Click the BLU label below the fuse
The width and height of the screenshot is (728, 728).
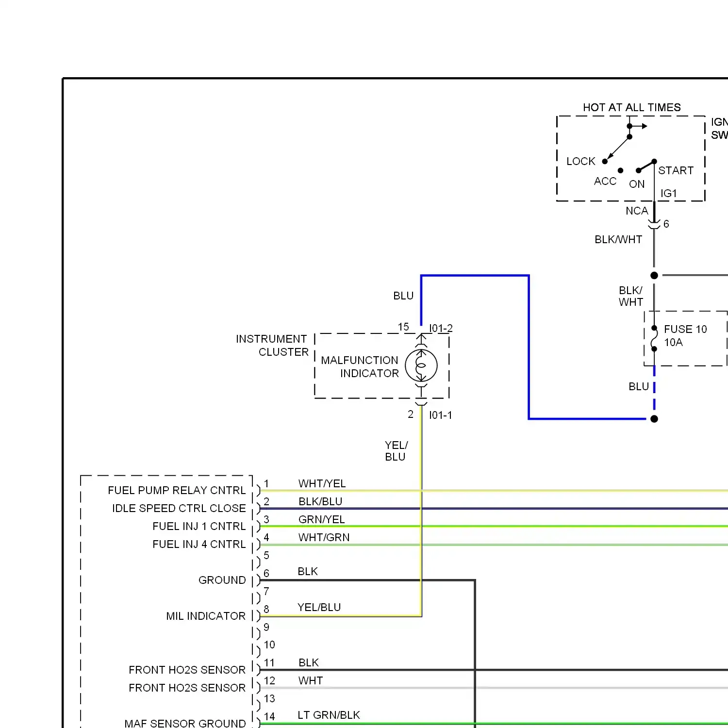coord(639,386)
